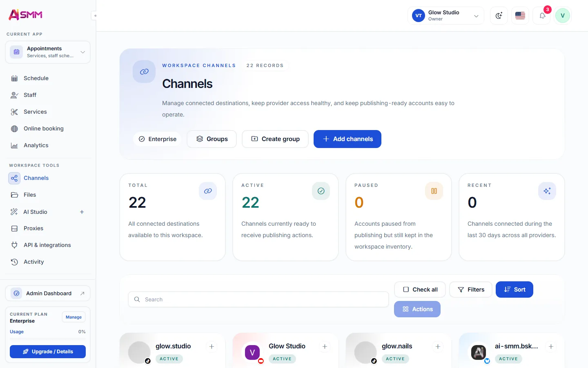
Task: Click the Files folder icon
Action: (x=14, y=195)
